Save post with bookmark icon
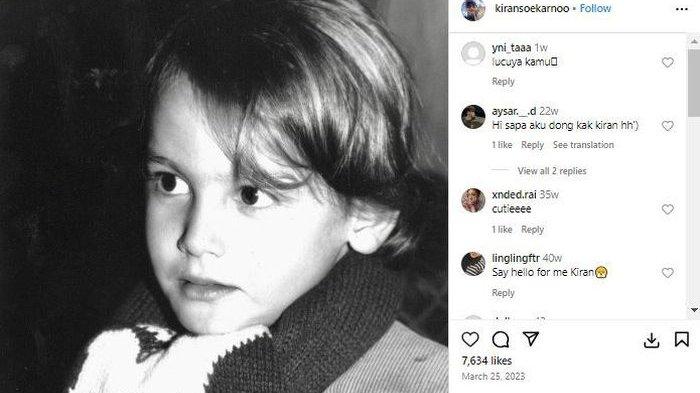This screenshot has height=393, width=700. pos(681,339)
